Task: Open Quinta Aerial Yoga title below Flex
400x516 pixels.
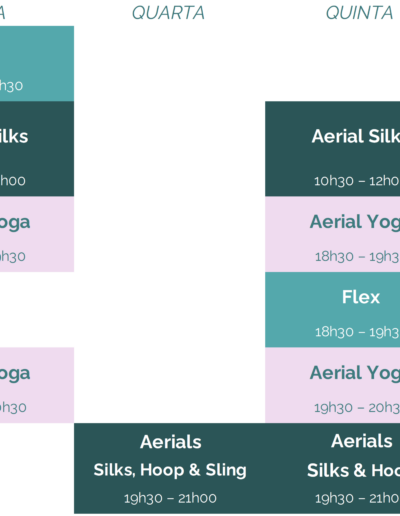Action: pos(355,374)
